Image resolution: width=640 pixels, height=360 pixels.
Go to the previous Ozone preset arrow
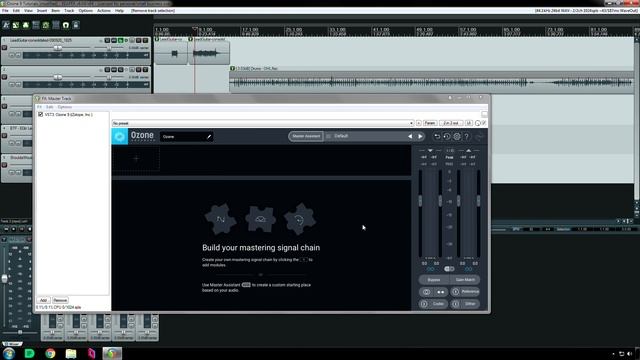[x=410, y=136]
